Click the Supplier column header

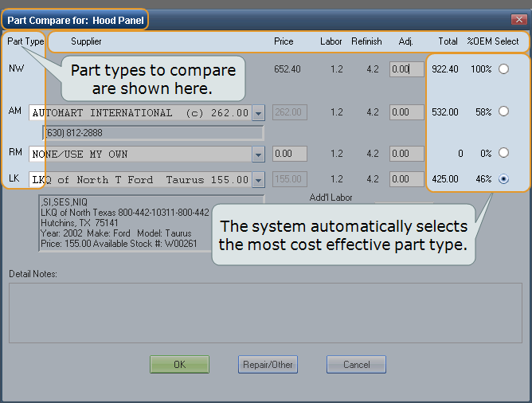(86, 41)
